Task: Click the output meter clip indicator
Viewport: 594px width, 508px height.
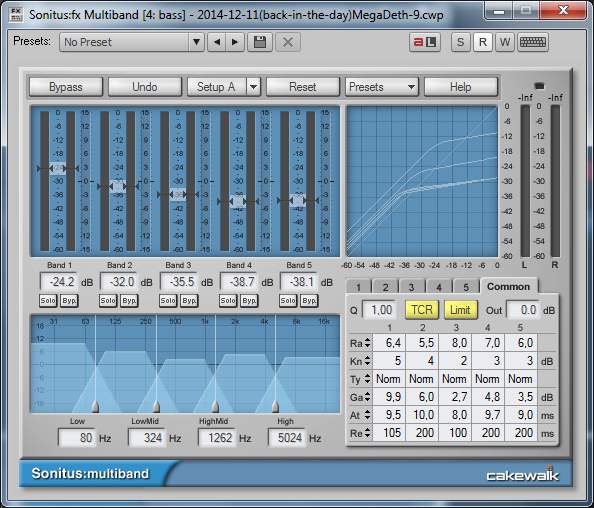Action: (x=539, y=86)
